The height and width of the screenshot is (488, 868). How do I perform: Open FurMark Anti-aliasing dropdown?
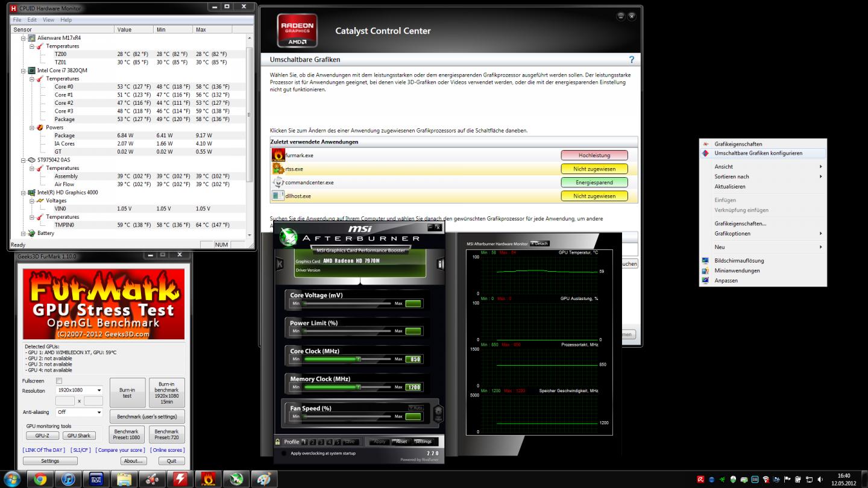[x=79, y=412]
